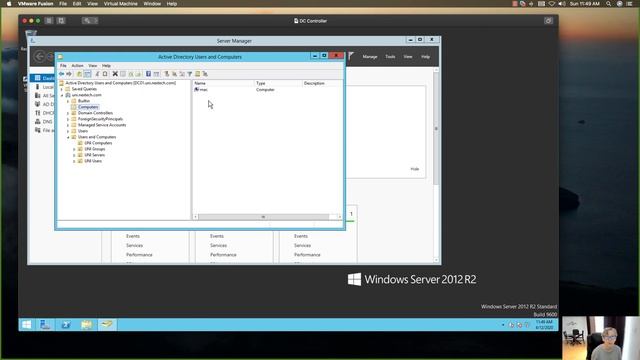Select the UNI Computers OU
Screen dimensions: 640x360
[x=98, y=143]
